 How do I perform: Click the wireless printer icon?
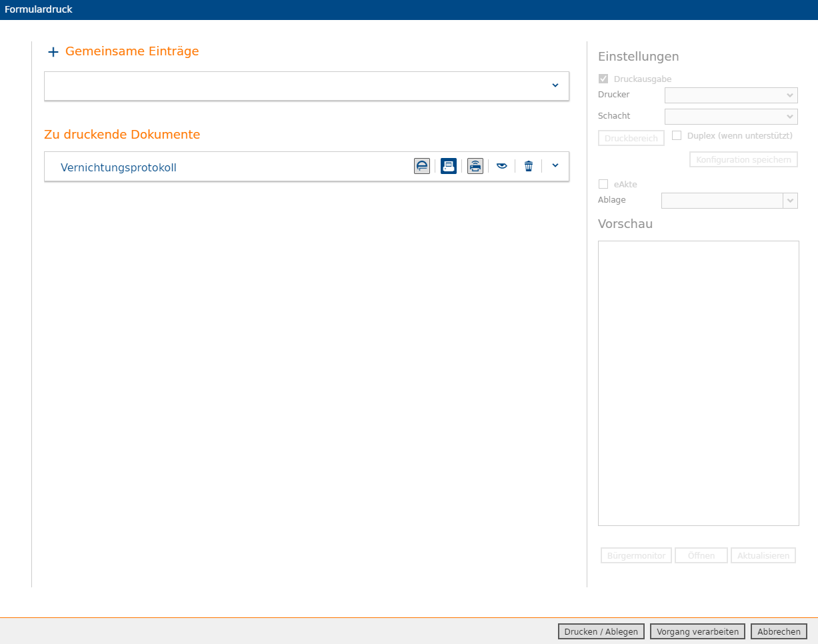tap(475, 166)
